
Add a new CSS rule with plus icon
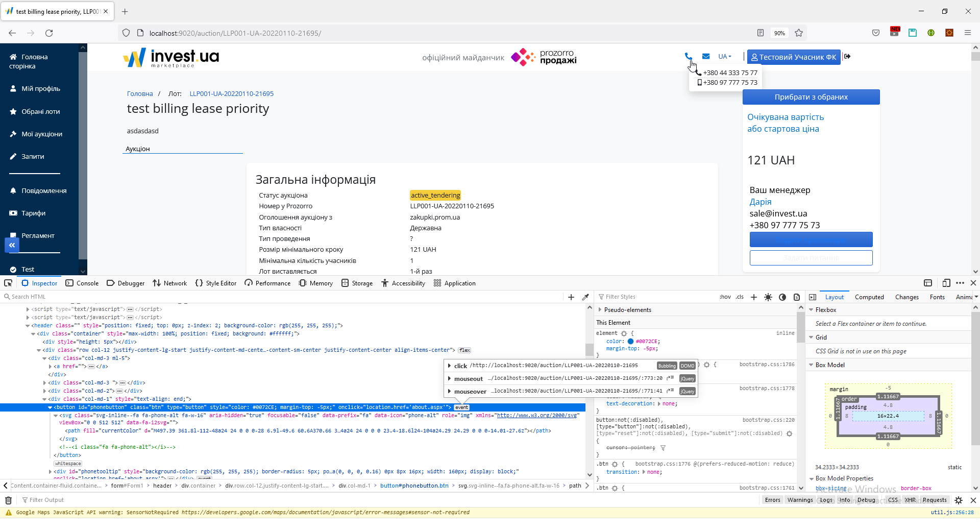point(754,297)
